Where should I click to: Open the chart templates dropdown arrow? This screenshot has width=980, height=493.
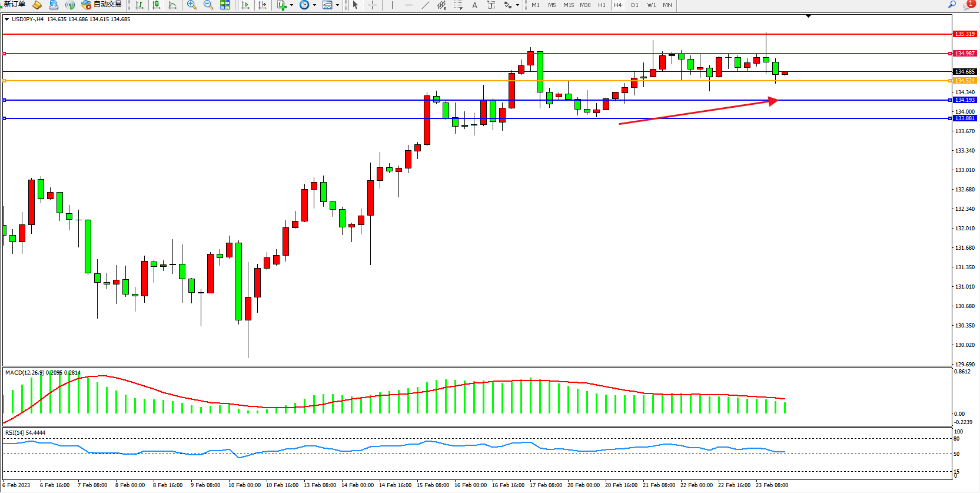tap(337, 5)
